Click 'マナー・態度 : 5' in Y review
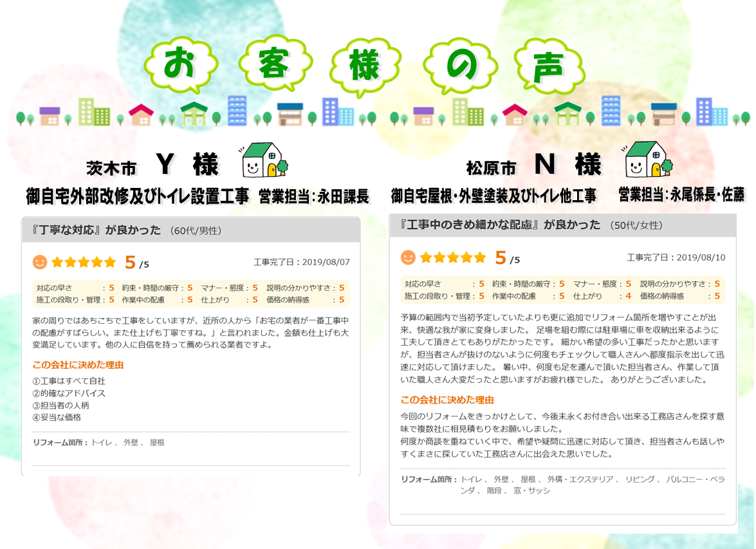 pos(230,288)
